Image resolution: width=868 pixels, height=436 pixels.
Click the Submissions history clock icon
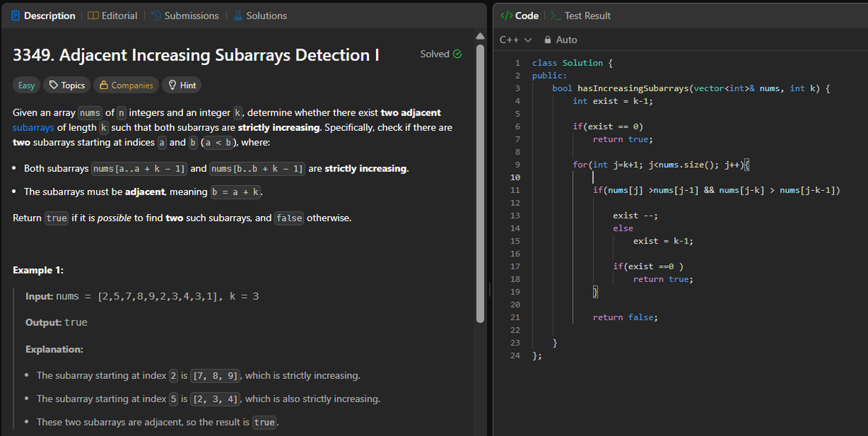tap(156, 15)
